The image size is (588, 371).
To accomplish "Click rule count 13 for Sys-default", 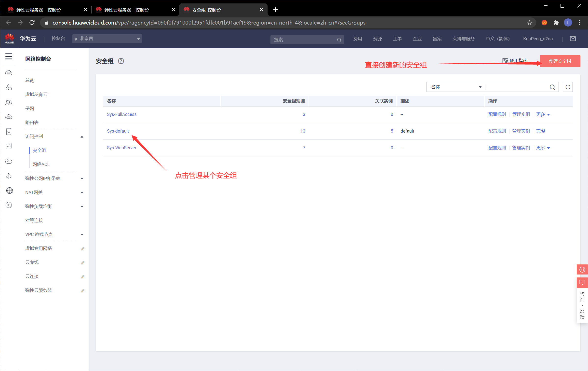I will click(x=303, y=131).
